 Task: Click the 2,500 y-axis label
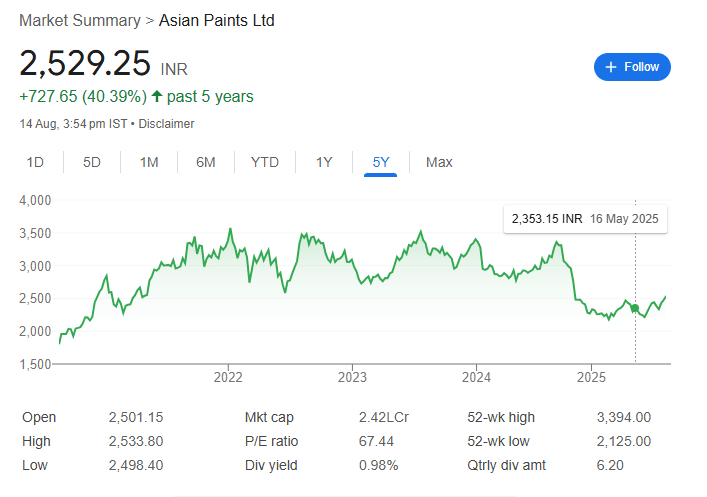pyautogui.click(x=35, y=299)
